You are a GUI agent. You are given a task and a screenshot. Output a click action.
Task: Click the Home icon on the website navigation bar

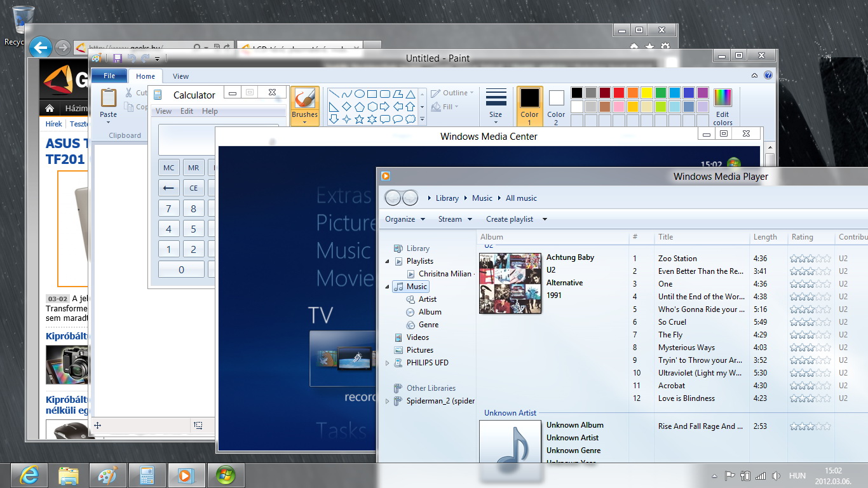click(x=50, y=108)
